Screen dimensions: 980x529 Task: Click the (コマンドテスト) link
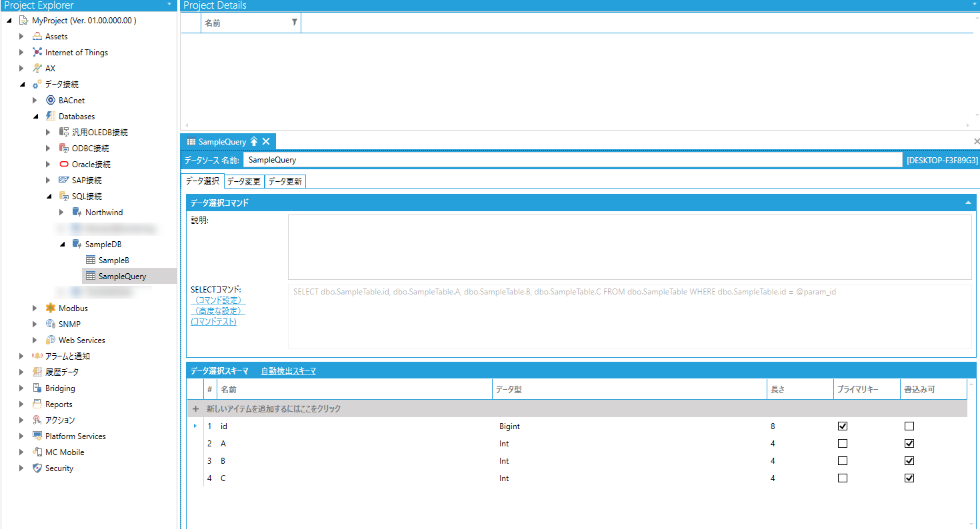pos(213,322)
